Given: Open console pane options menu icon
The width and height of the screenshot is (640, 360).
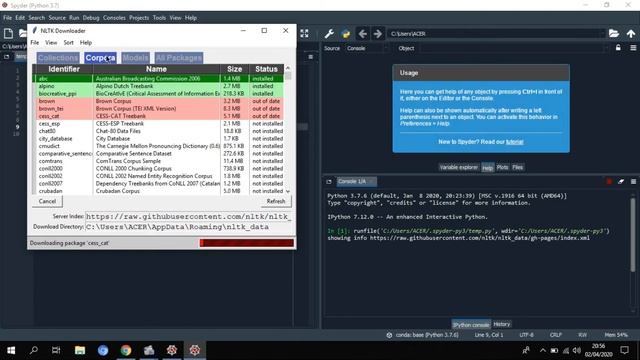Looking at the screenshot, I should pyautogui.click(x=633, y=182).
